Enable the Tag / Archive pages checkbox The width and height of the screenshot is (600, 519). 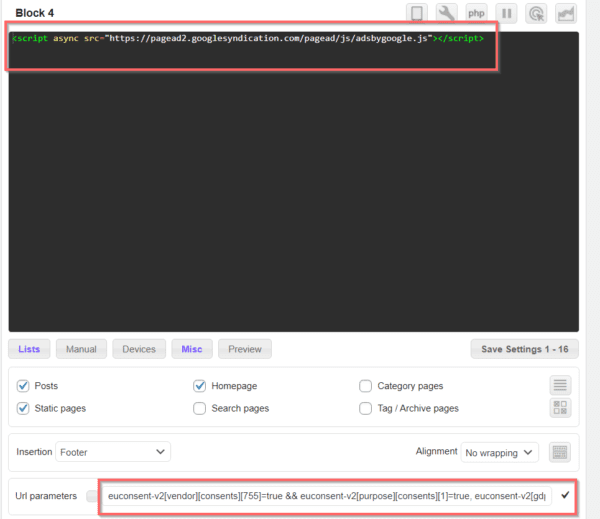[365, 408]
